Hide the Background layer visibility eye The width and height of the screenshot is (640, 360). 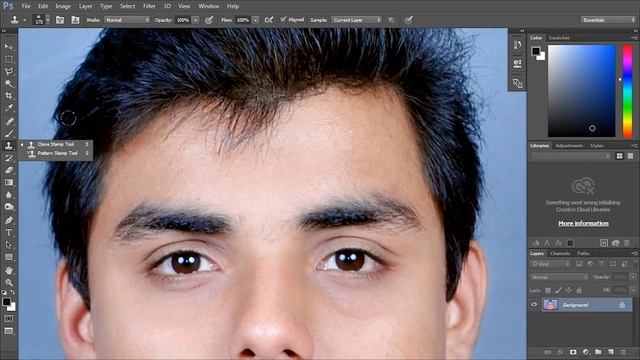tap(534, 304)
